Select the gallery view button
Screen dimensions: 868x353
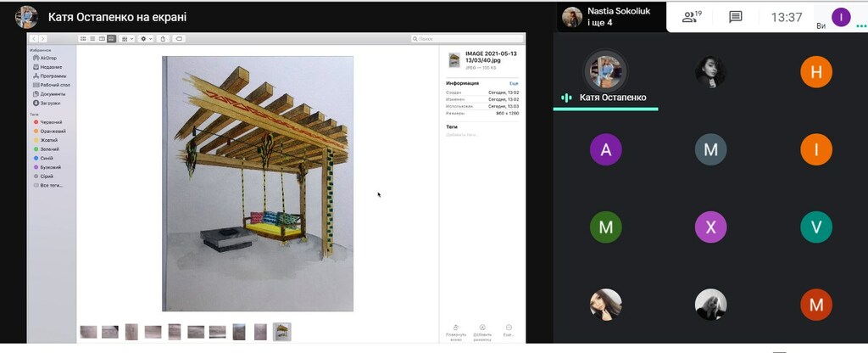pos(111,39)
